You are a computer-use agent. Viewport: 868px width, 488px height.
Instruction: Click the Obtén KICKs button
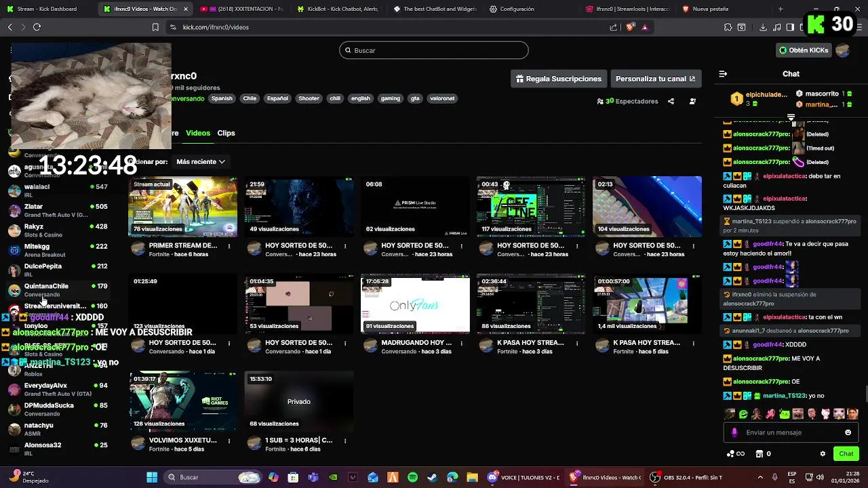click(x=804, y=50)
